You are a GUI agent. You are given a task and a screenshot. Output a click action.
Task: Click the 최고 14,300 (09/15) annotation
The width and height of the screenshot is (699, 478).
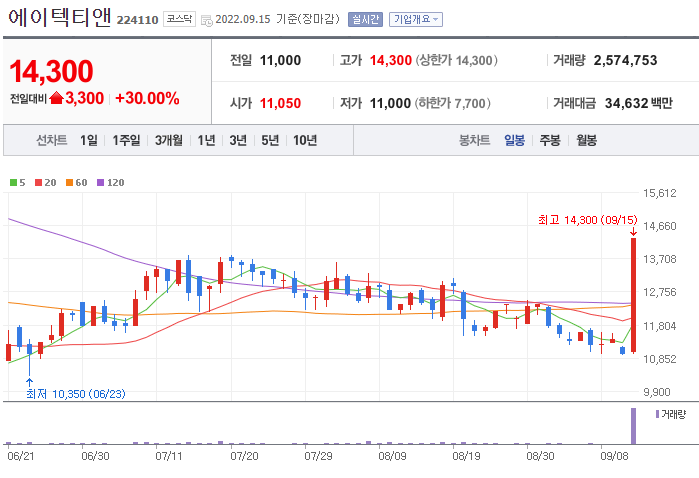pyautogui.click(x=588, y=220)
